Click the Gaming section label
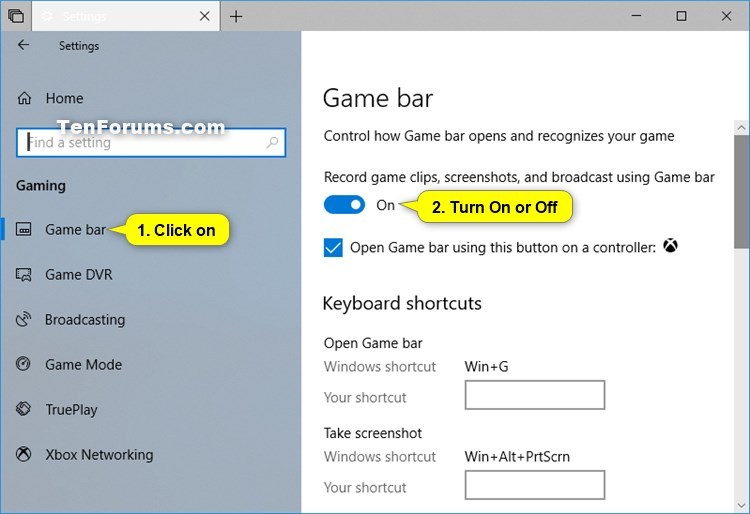 click(41, 186)
